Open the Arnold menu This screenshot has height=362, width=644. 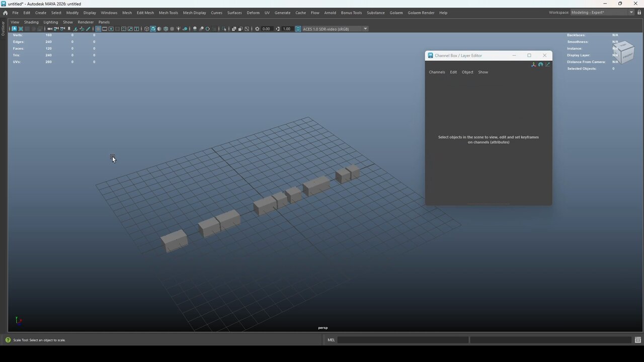[x=330, y=13]
